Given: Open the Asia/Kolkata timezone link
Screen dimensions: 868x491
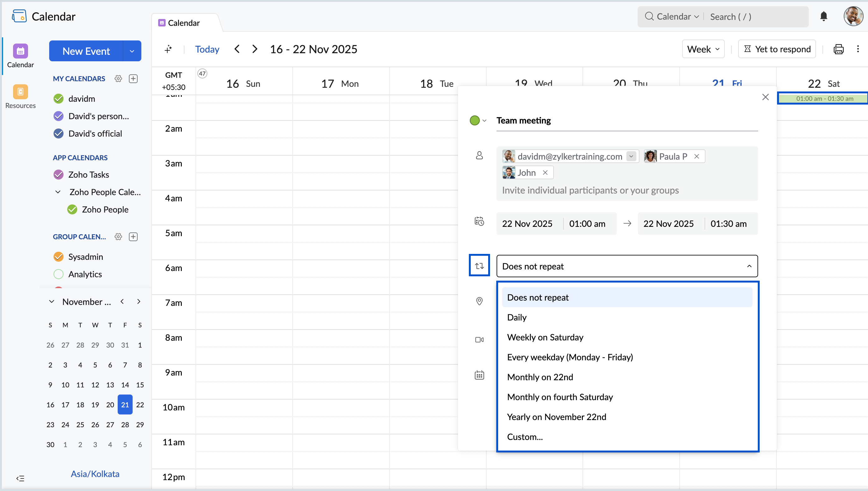Looking at the screenshot, I should click(x=95, y=474).
